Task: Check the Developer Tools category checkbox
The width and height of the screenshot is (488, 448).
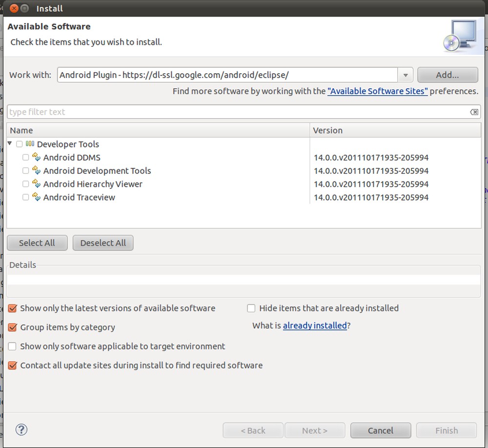Action: coord(19,144)
